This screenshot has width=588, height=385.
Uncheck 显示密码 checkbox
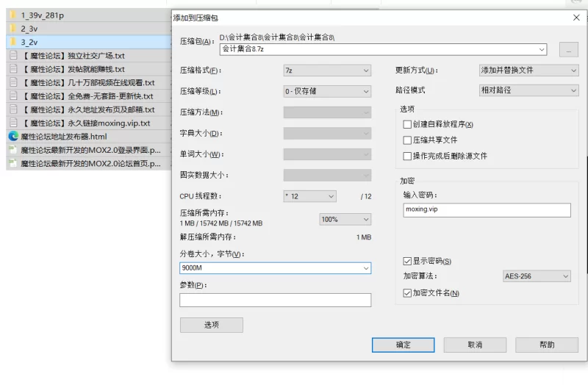tap(407, 261)
